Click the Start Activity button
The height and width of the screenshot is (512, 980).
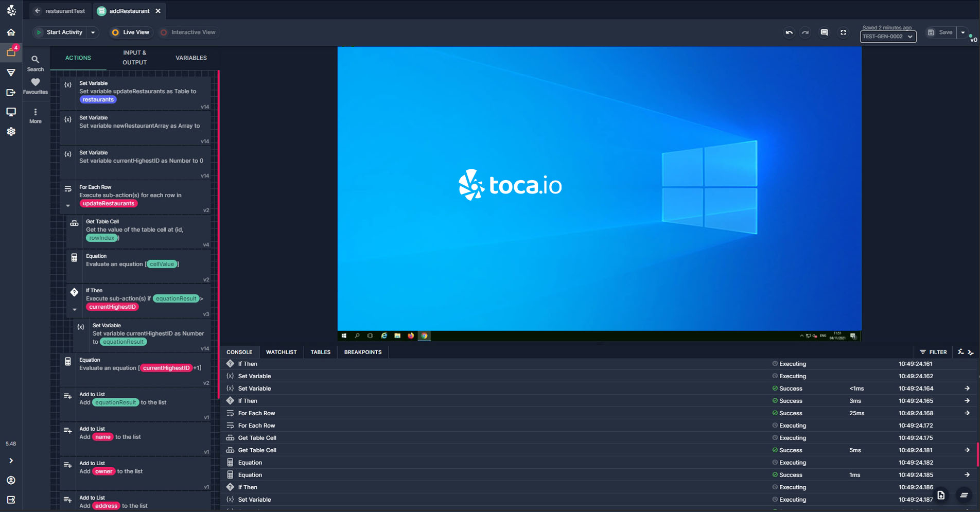coord(59,32)
